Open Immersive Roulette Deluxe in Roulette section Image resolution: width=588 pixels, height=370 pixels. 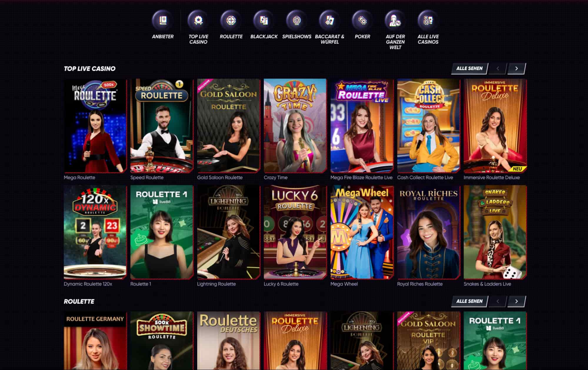[x=295, y=341]
